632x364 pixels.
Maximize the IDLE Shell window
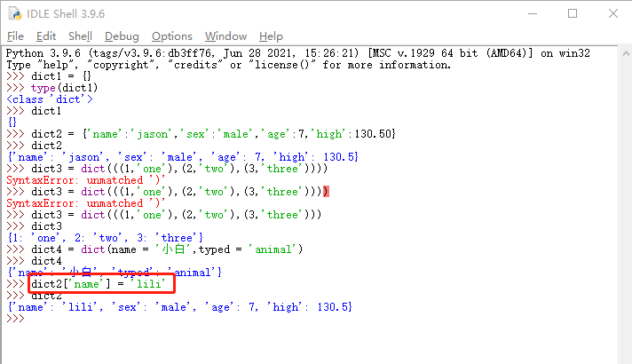click(x=573, y=13)
